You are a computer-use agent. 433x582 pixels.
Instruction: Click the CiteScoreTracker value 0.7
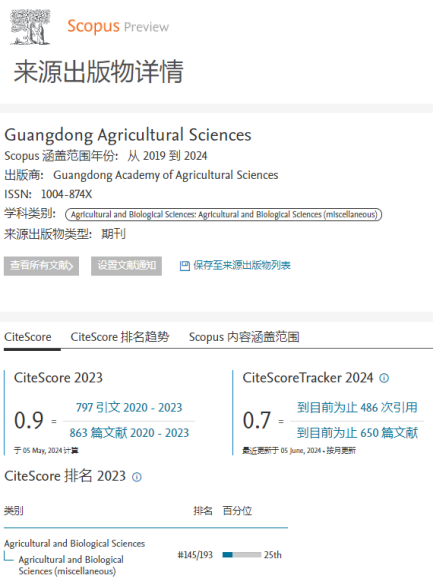pyautogui.click(x=257, y=421)
